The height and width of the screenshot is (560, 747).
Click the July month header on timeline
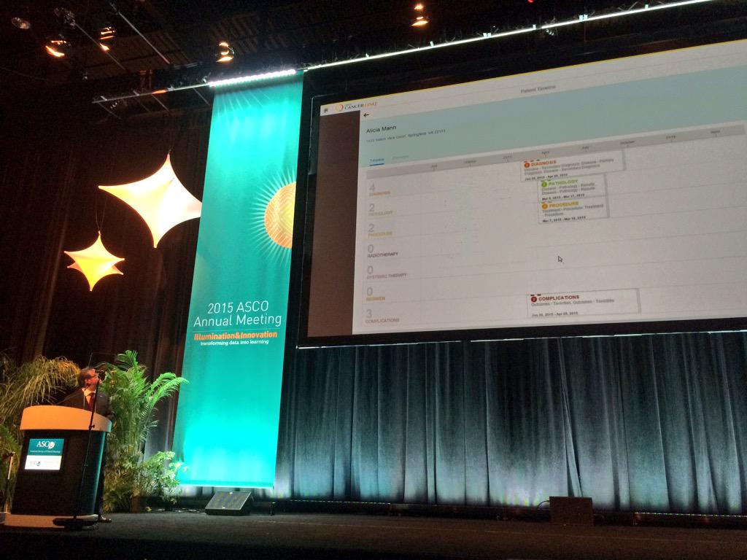(585, 148)
